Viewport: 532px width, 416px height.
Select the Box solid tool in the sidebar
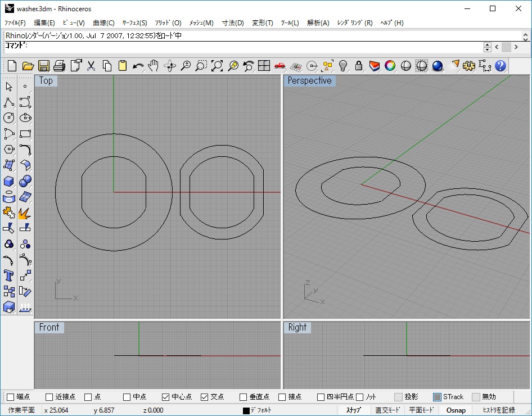coord(9,181)
